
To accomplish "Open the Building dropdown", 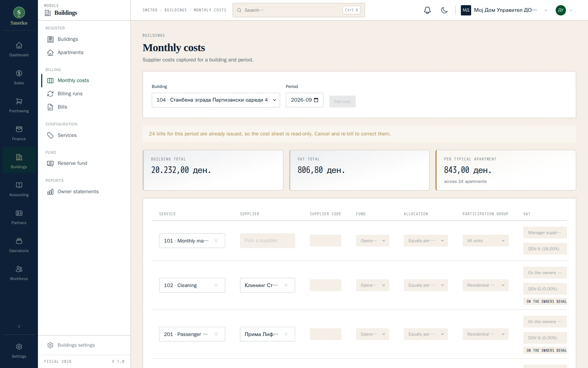I will [216, 100].
